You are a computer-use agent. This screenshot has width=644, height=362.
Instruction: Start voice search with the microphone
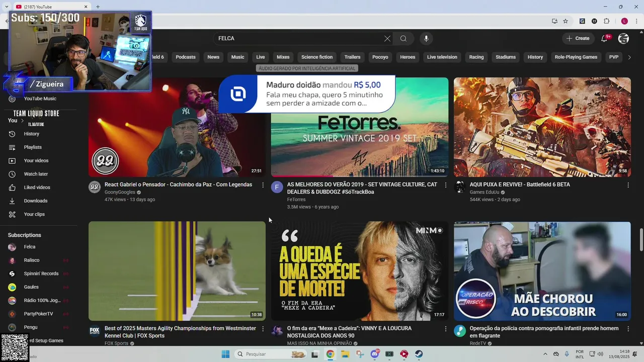426,38
